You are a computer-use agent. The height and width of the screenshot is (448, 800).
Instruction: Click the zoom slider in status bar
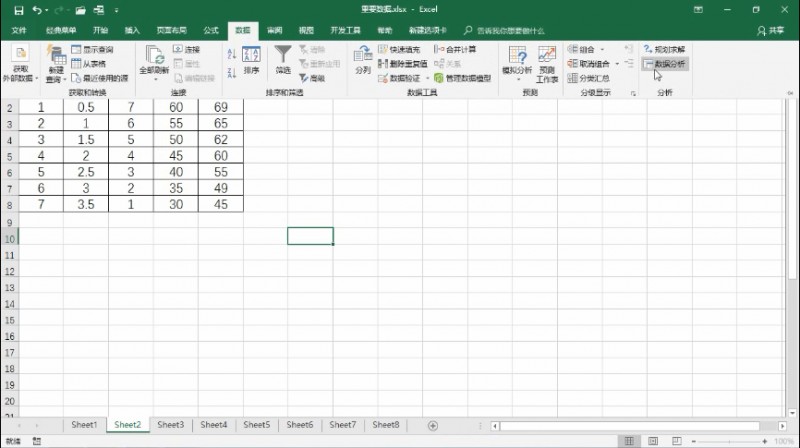tap(729, 441)
